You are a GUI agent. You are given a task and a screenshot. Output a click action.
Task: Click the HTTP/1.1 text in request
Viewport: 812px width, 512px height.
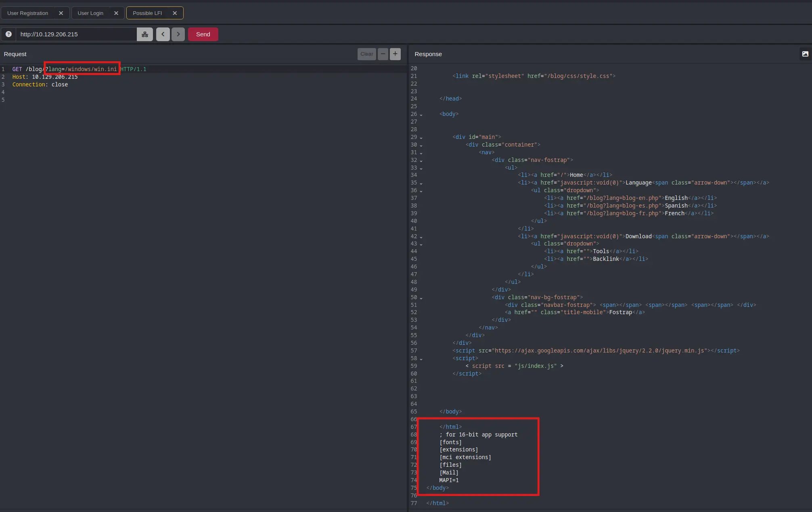pos(133,69)
